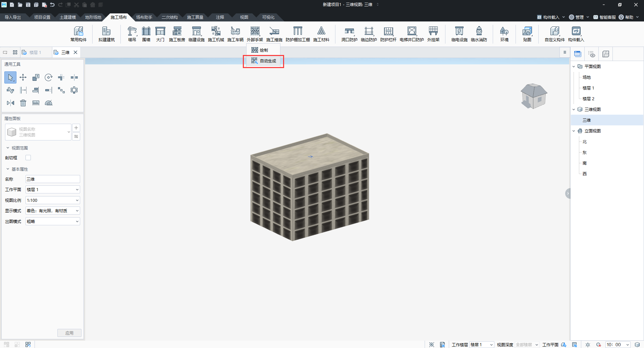Collapse the 立面视图 tree node

pyautogui.click(x=574, y=131)
